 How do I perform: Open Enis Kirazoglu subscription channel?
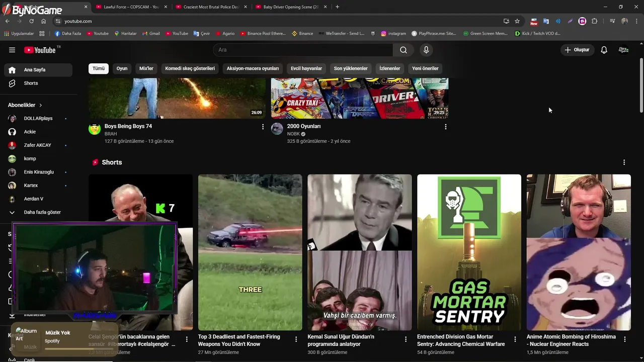click(x=38, y=172)
